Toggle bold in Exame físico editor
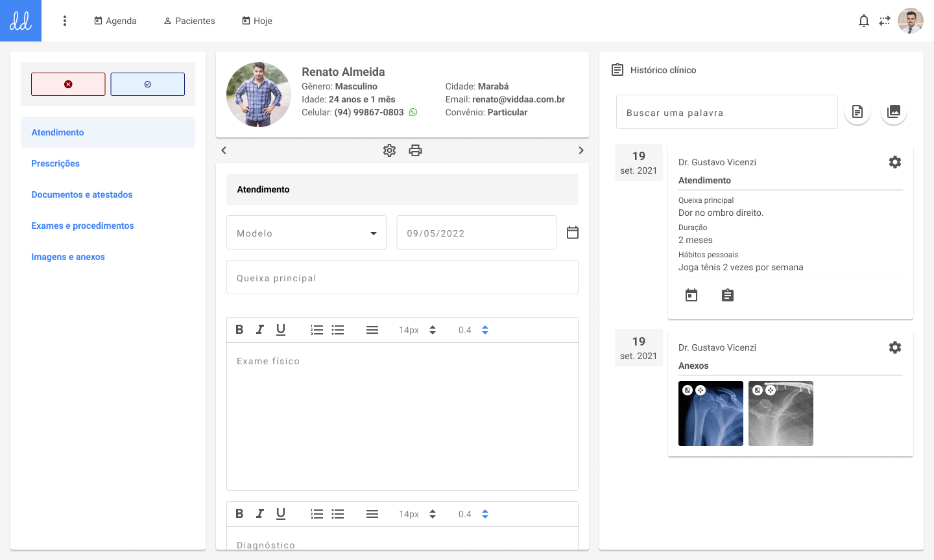 pos(239,330)
